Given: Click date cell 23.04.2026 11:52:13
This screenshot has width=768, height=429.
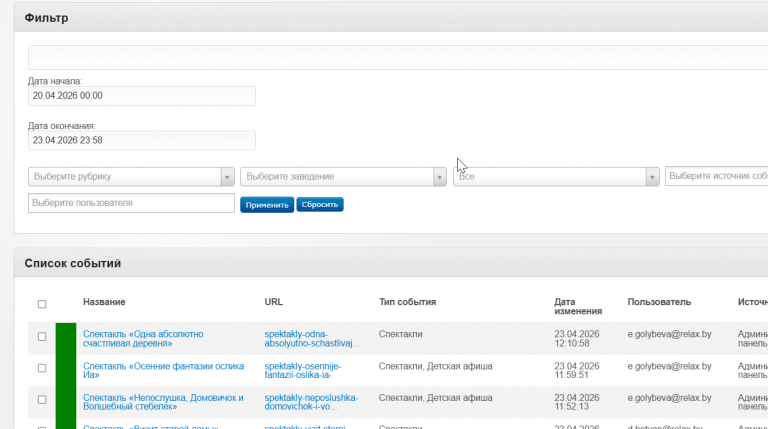Looking at the screenshot, I should coord(576,402).
